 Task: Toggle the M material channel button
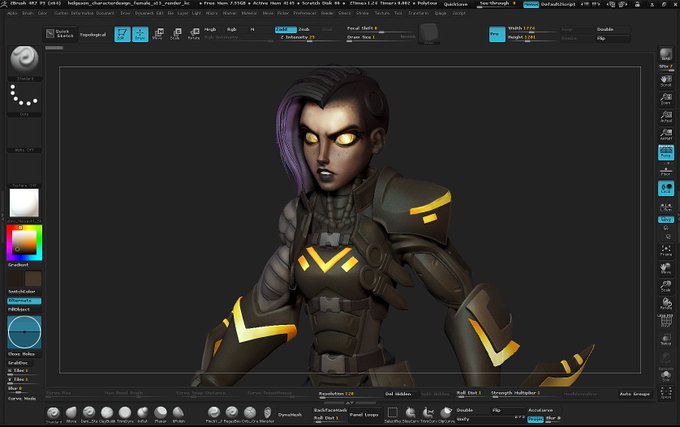point(252,29)
